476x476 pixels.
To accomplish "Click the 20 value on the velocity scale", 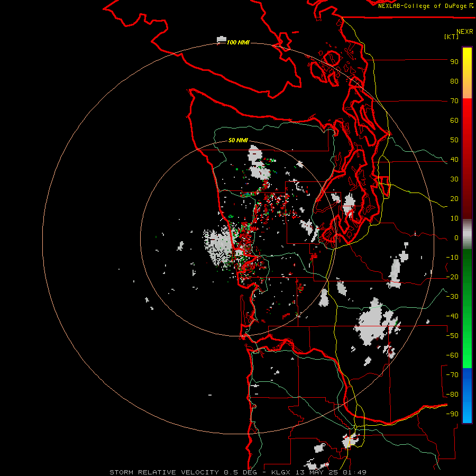I will 454,199.
